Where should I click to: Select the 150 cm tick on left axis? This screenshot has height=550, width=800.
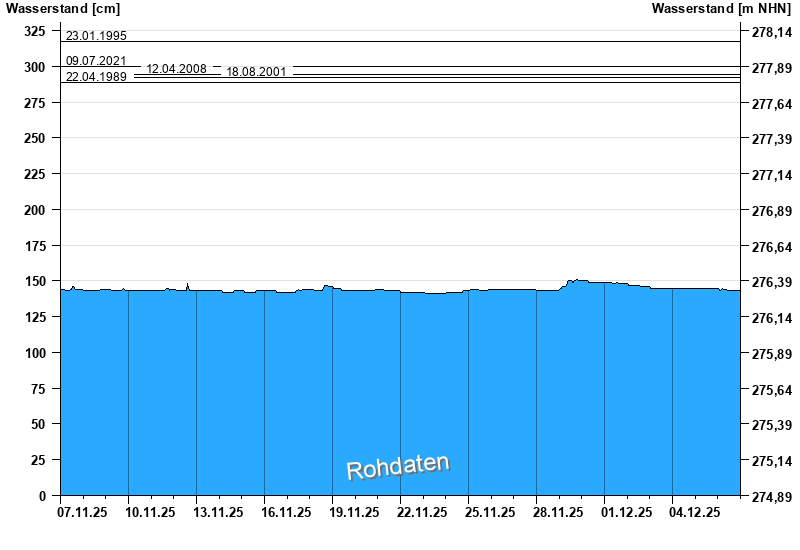[x=35, y=281]
